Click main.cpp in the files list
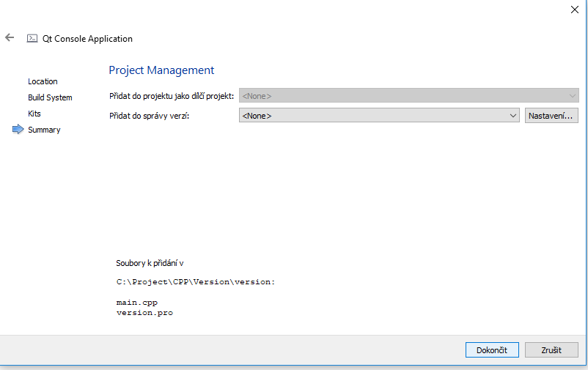The image size is (588, 370). pos(136,302)
